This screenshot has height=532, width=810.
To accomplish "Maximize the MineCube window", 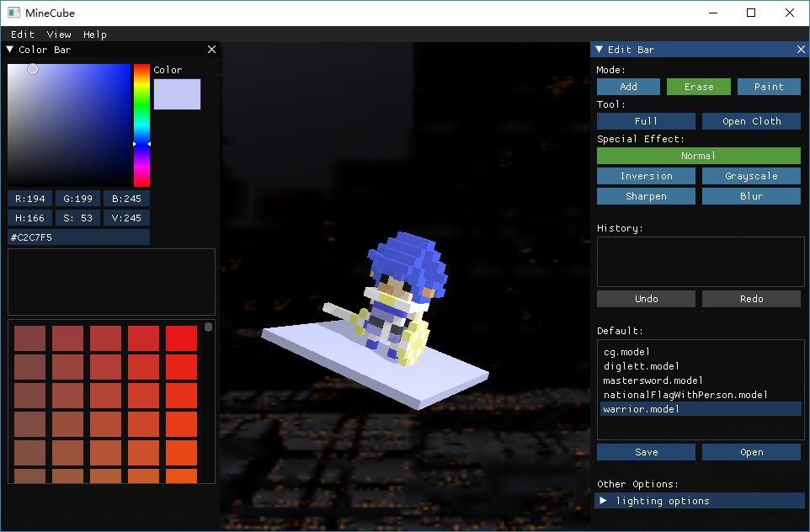I will click(x=751, y=13).
